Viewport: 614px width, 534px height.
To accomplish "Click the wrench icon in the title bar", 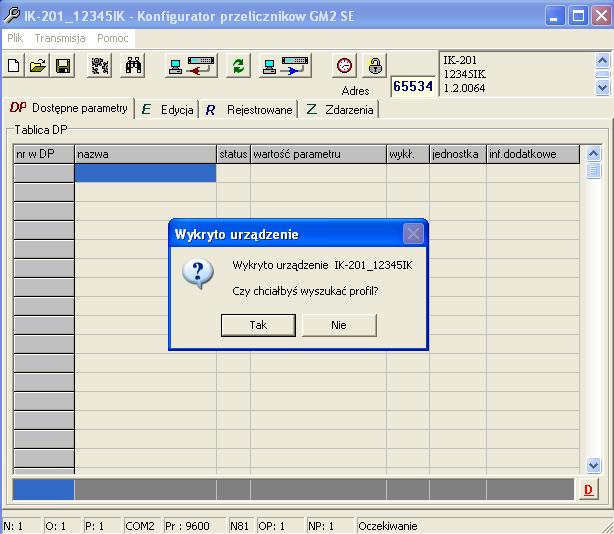I will point(11,15).
